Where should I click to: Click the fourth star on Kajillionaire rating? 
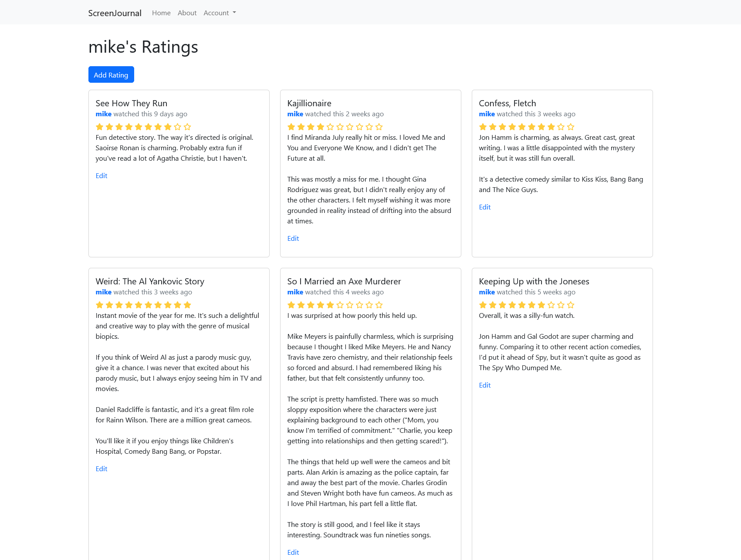click(x=321, y=127)
